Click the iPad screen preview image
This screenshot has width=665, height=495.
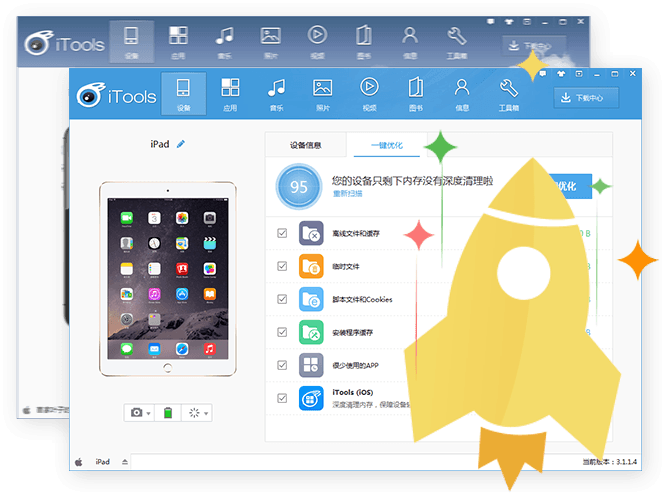(x=168, y=279)
